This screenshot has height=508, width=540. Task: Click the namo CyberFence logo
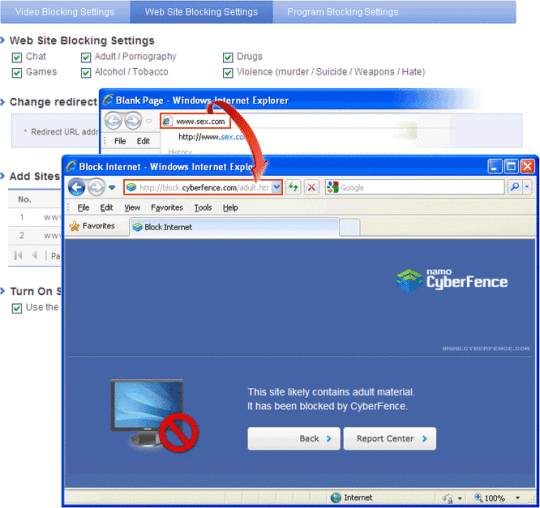pos(452,280)
